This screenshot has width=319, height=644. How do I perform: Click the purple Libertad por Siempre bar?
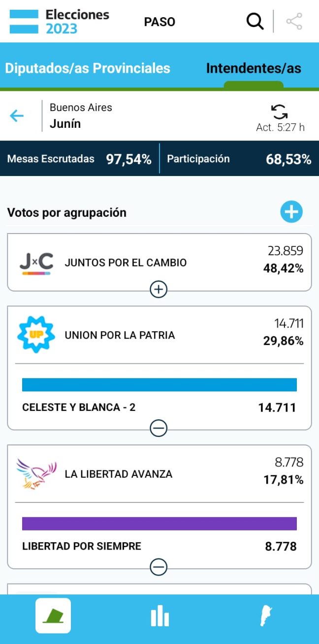pyautogui.click(x=159, y=524)
